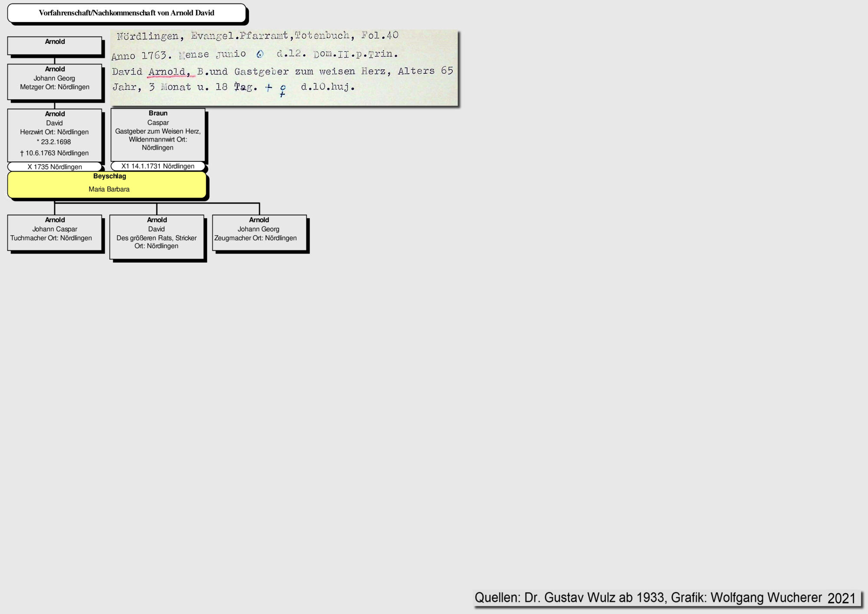The image size is (868, 614).
Task: Select Johann Caspar Arnold, Tuchmacher box
Action: [55, 233]
